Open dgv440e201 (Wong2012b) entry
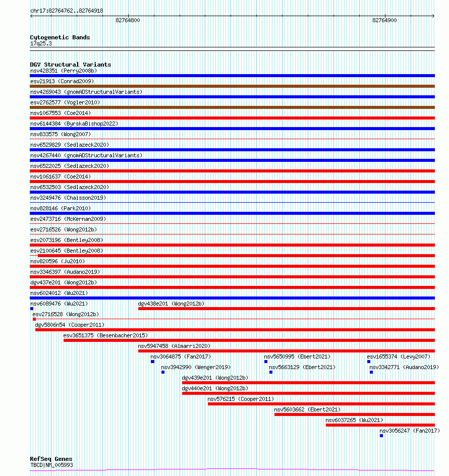Viewport: 449px width, 476px height. click(x=215, y=389)
